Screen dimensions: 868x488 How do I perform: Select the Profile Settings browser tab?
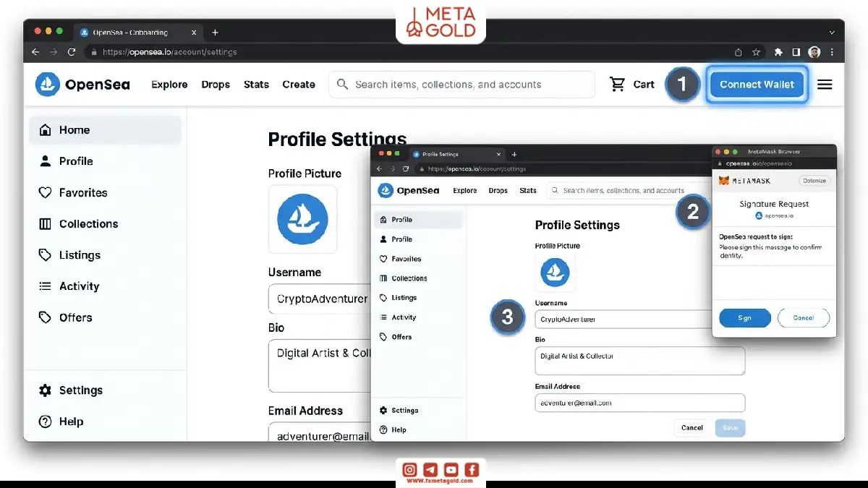tap(456, 154)
